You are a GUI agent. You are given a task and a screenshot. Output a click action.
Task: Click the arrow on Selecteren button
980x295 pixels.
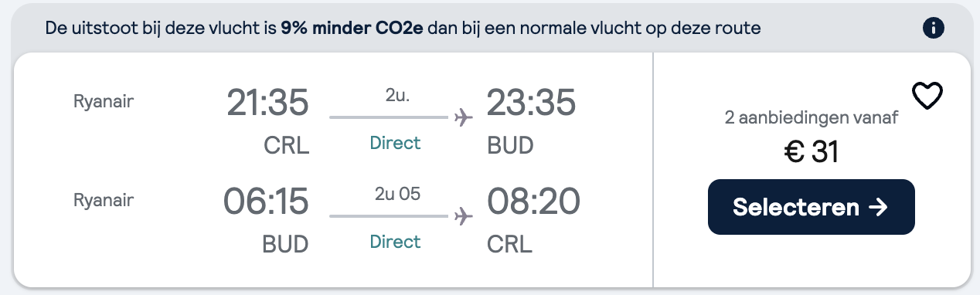[879, 207]
